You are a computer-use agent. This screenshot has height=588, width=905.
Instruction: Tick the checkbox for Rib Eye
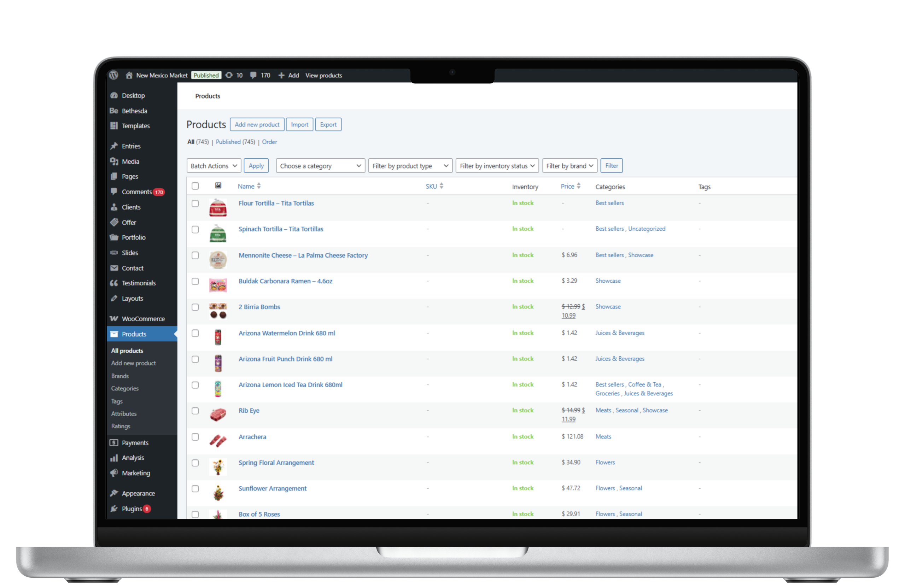click(x=195, y=411)
